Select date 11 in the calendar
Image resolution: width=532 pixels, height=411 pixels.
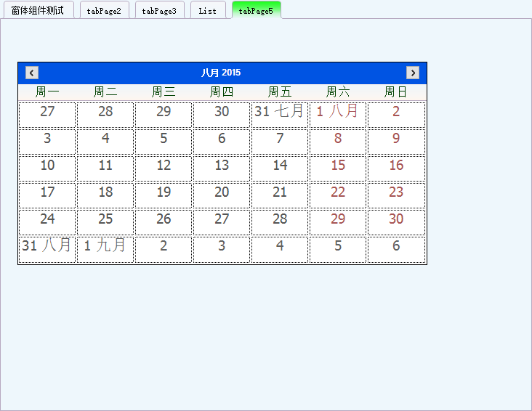pos(105,168)
